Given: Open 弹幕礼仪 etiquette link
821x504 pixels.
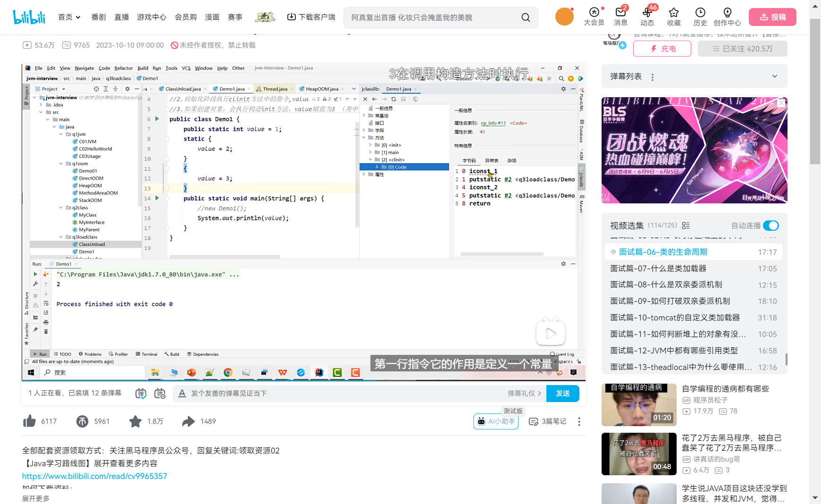Looking at the screenshot, I should click(524, 393).
